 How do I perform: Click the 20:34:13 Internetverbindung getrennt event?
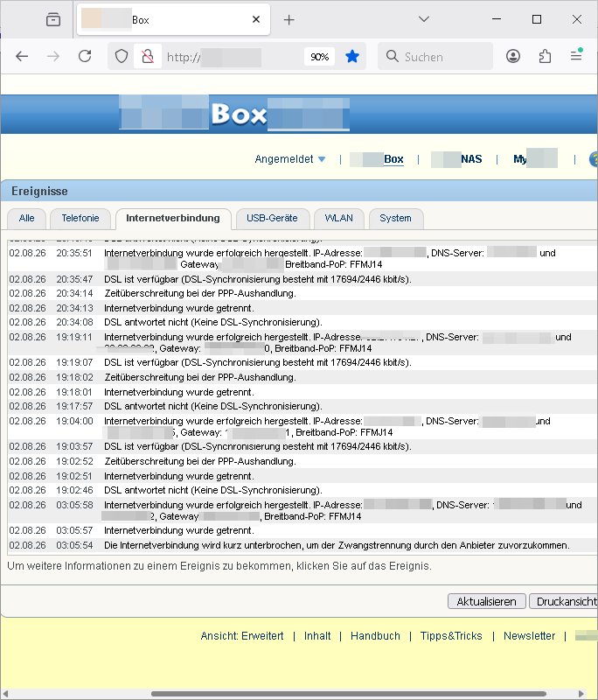pos(302,308)
